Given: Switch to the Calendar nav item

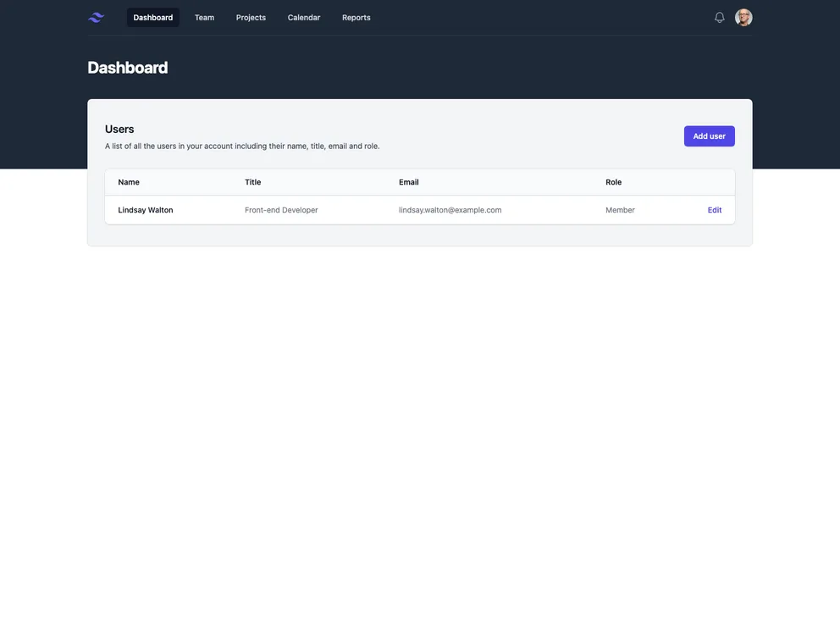Looking at the screenshot, I should [304, 18].
